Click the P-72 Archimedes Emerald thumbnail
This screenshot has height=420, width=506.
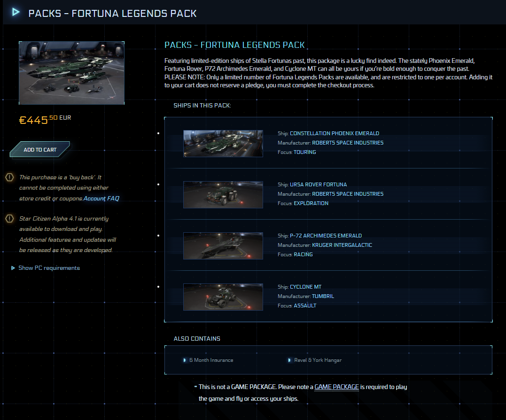click(x=223, y=246)
